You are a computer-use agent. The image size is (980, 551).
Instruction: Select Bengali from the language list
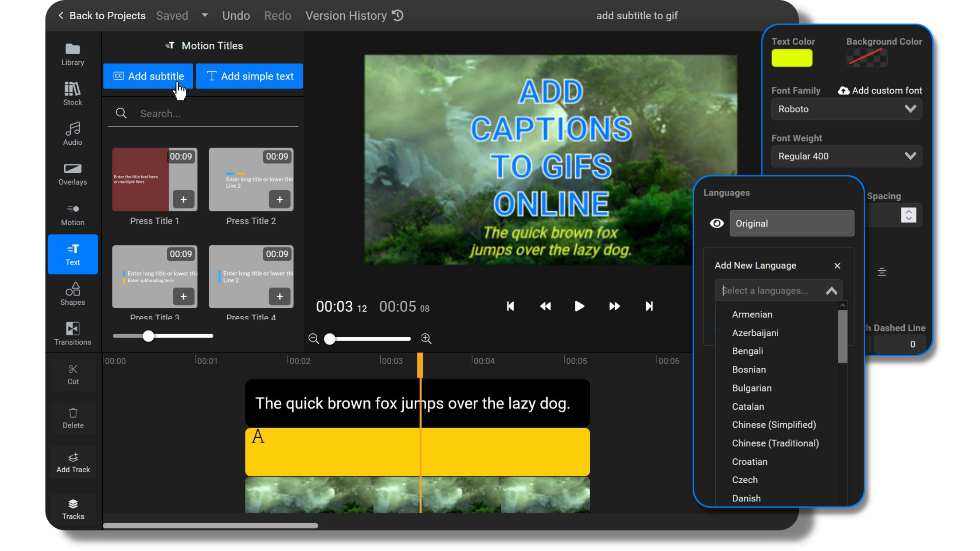[x=747, y=351]
